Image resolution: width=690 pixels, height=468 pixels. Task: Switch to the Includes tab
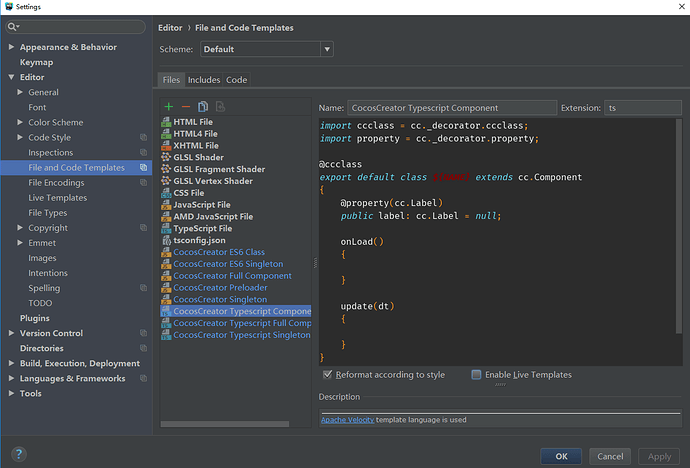click(204, 80)
